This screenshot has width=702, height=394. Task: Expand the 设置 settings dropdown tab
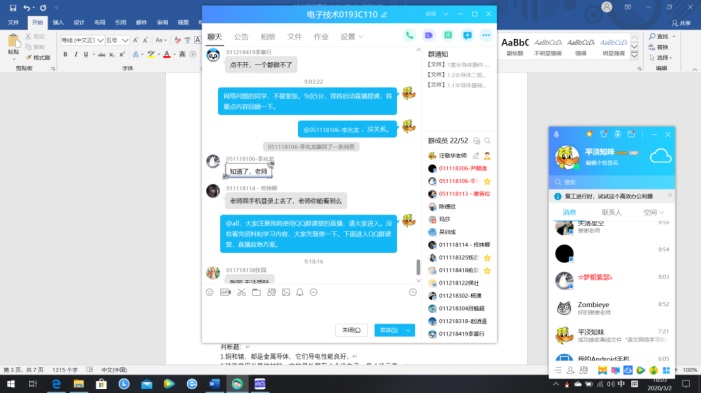[x=351, y=37]
